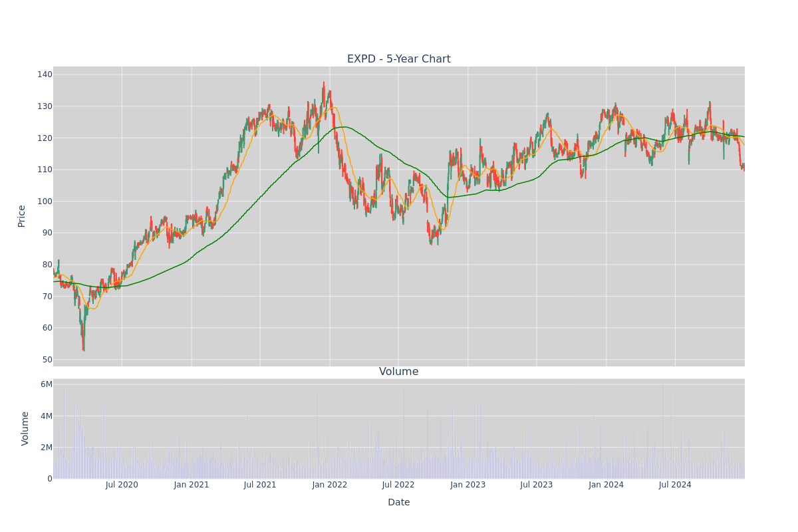The height and width of the screenshot is (532, 798).
Task: Select the Jul 2020 date tick
Action: pos(122,485)
